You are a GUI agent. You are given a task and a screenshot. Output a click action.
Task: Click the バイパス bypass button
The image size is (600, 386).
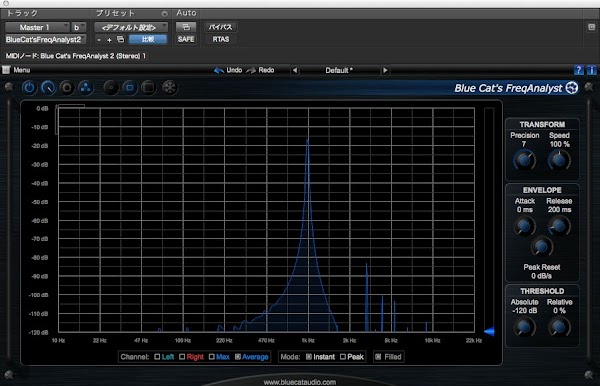point(220,27)
